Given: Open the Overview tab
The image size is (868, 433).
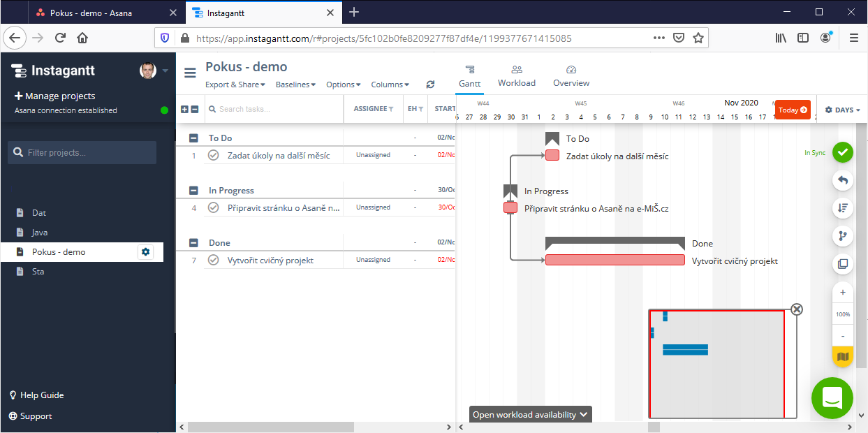Looking at the screenshot, I should pos(571,75).
